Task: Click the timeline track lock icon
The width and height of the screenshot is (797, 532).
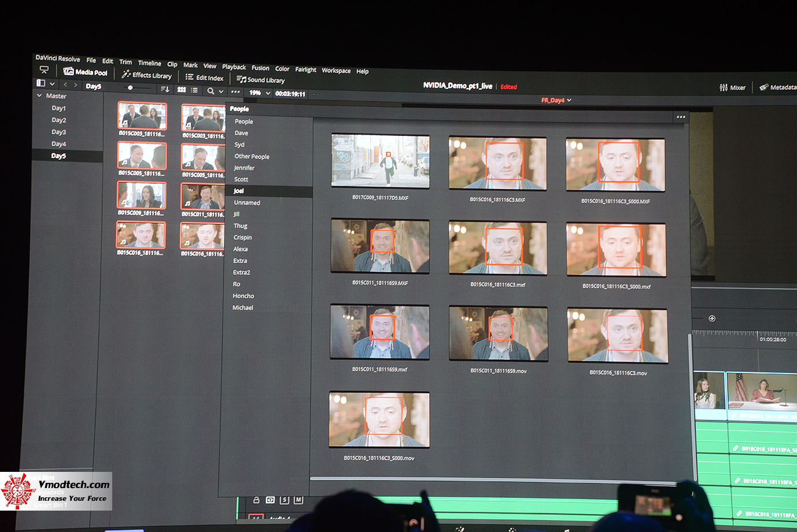Action: pyautogui.click(x=256, y=500)
